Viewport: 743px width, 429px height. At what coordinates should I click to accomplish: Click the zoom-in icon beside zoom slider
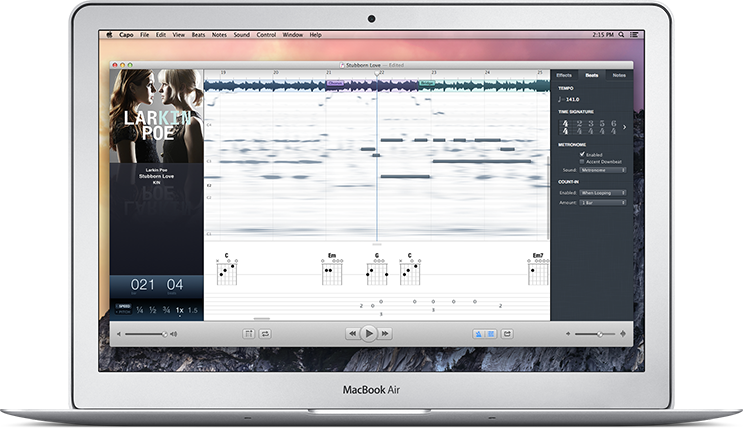623,334
